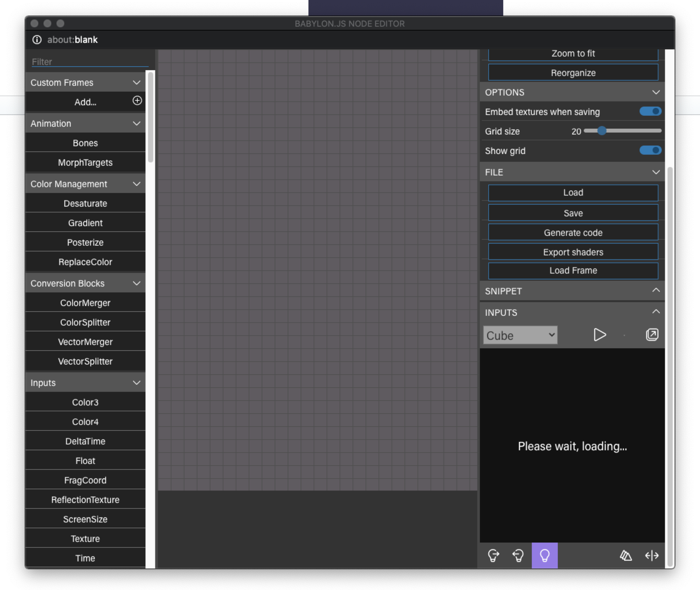Expand the SNIPPET section

pyautogui.click(x=656, y=291)
